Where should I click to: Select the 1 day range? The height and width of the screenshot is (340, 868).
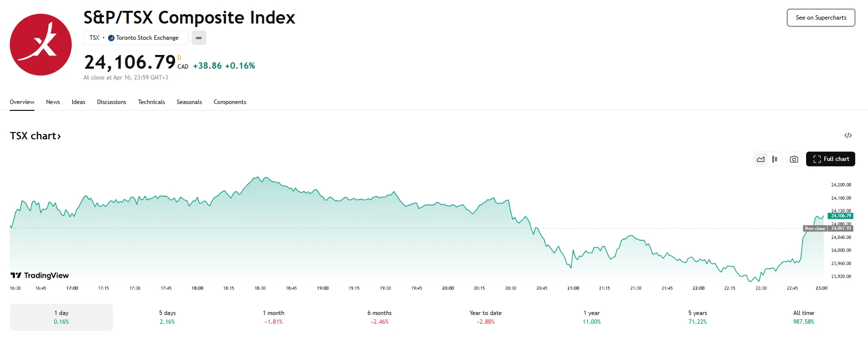click(x=61, y=317)
